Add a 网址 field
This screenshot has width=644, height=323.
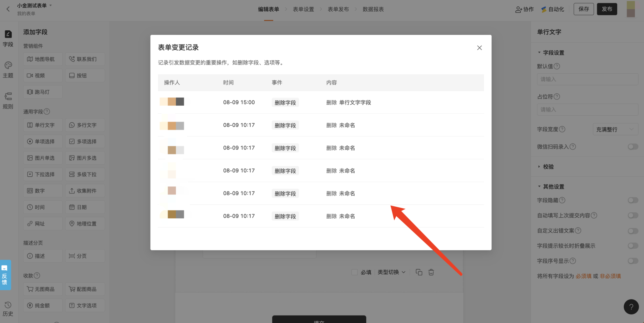coord(43,224)
